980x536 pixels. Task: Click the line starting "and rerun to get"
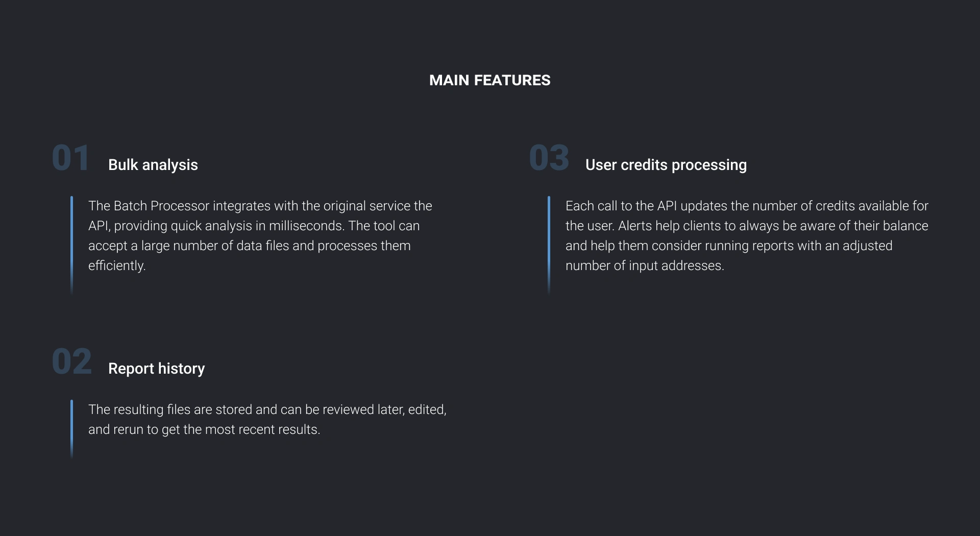point(204,429)
